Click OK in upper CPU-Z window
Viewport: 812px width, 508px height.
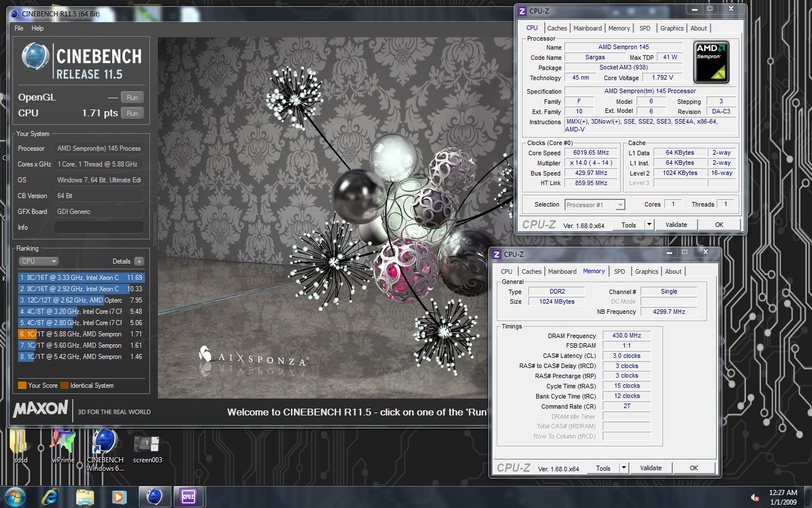tap(719, 225)
